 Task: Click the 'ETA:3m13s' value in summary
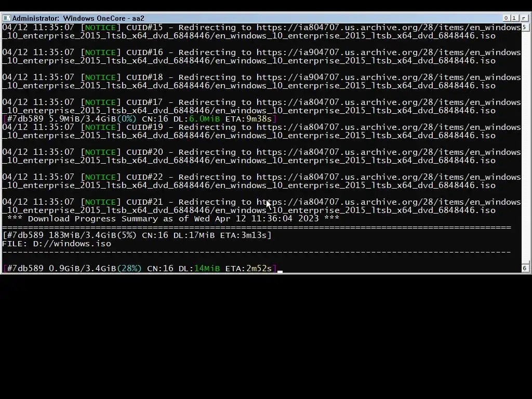click(x=243, y=235)
